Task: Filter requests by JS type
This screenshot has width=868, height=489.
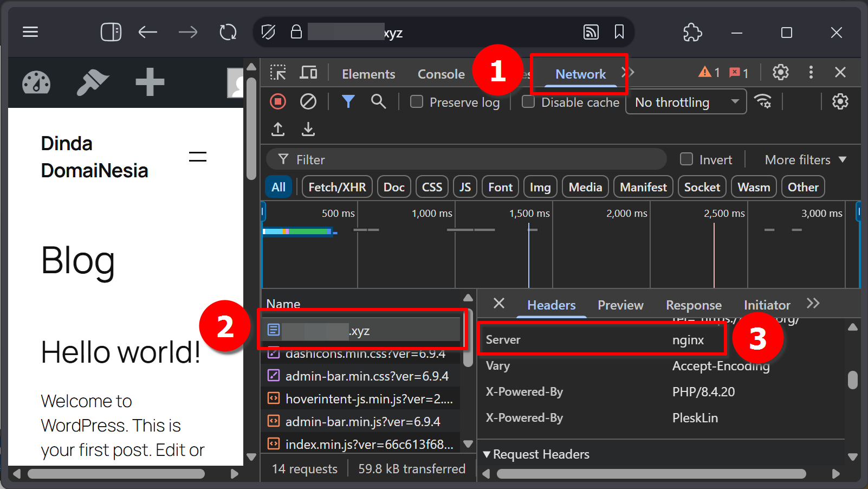Action: pyautogui.click(x=465, y=187)
